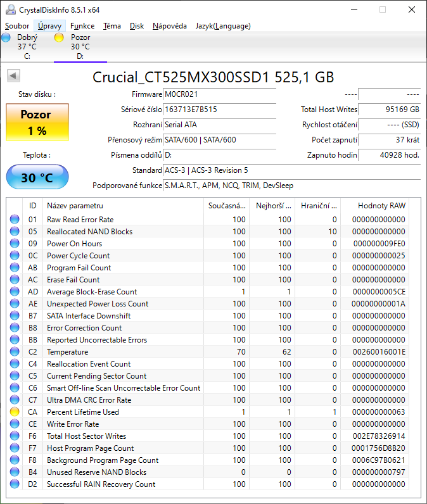Screen dimensions: 427x504
Task: Open the Úpravy menu
Action: 49,26
